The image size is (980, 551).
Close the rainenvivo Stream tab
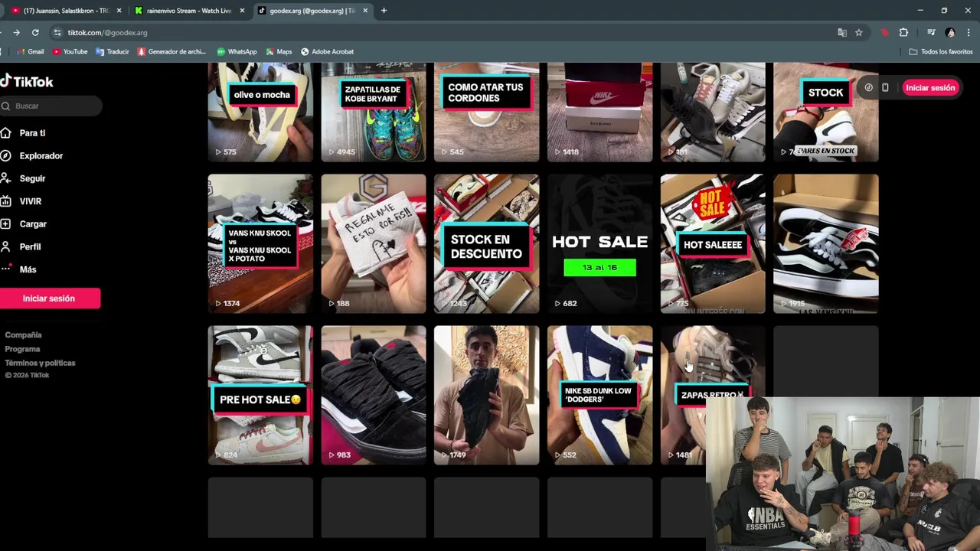(242, 11)
